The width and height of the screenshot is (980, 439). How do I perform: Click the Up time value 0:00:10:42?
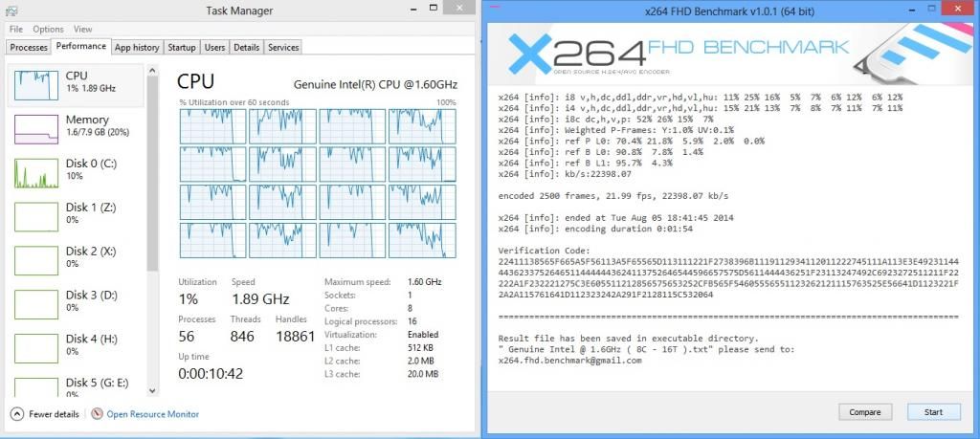pyautogui.click(x=211, y=374)
